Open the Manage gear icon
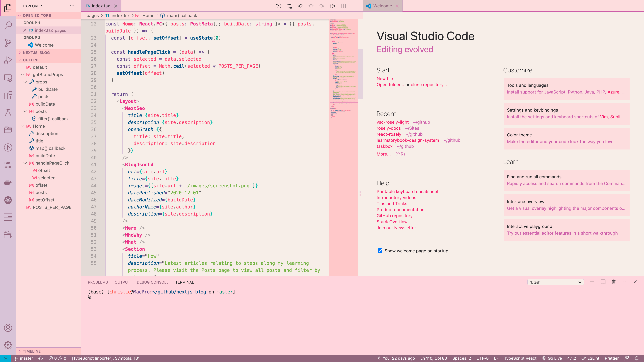644x362 pixels. tap(8, 345)
